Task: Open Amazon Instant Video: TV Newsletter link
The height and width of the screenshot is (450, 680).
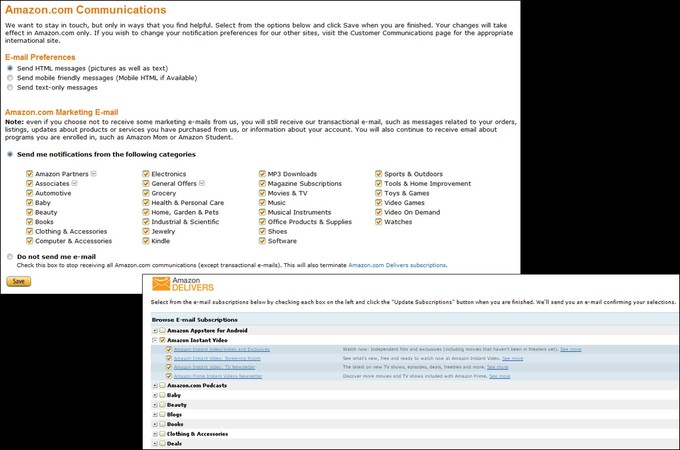Action: (x=214, y=367)
